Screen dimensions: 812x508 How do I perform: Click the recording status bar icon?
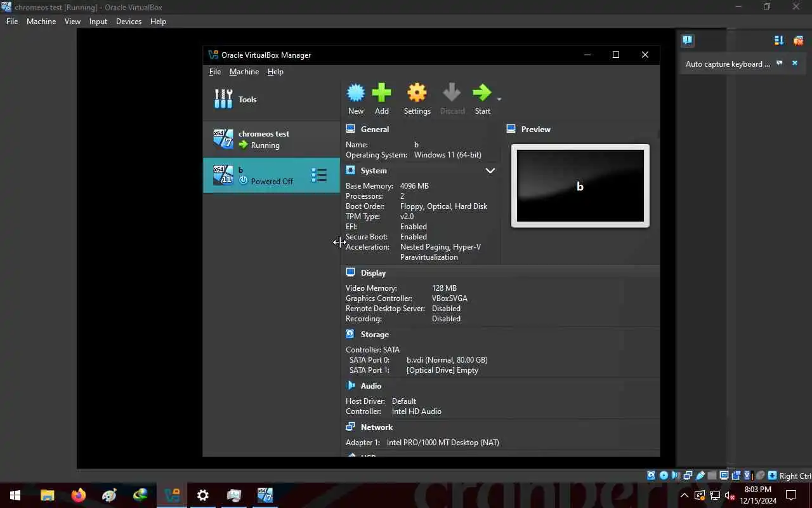coord(736,476)
